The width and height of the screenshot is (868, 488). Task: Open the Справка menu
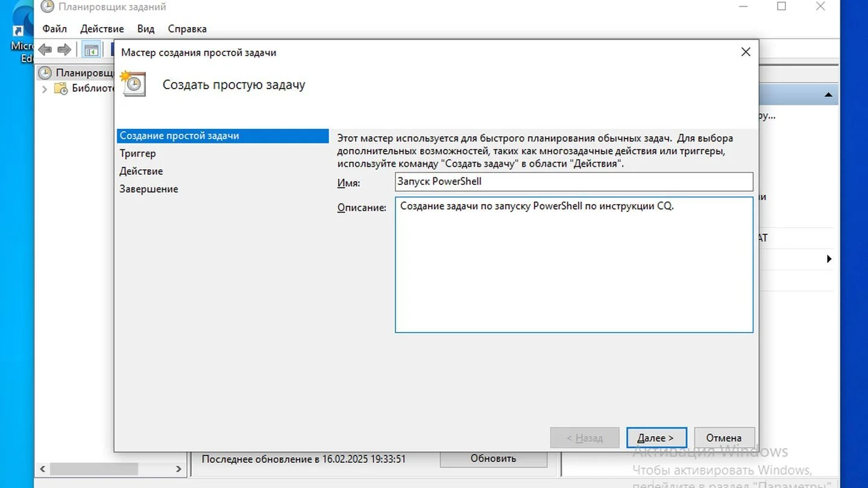click(x=187, y=29)
